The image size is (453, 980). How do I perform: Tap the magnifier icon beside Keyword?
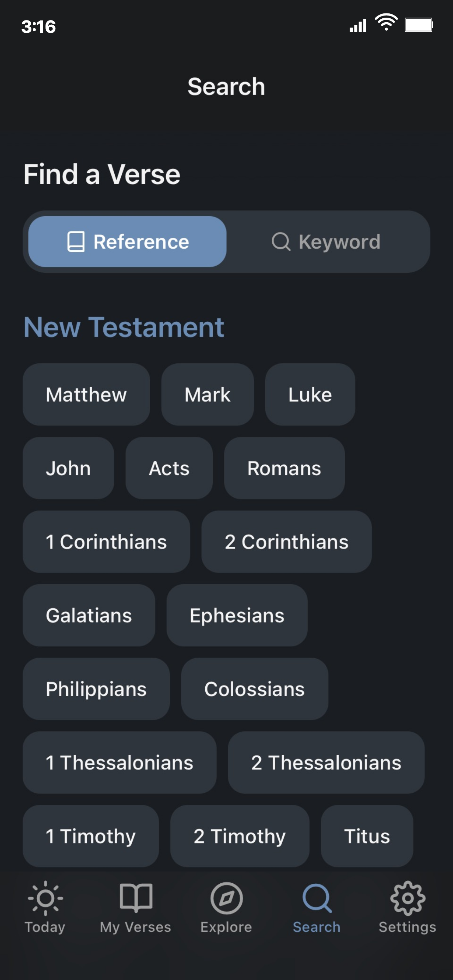pyautogui.click(x=281, y=242)
